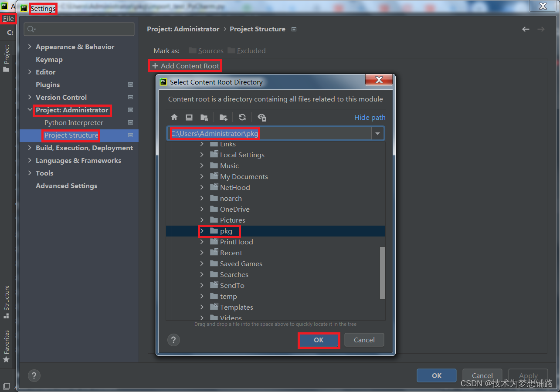Toggle show hidden files and directories icon

pos(262,117)
